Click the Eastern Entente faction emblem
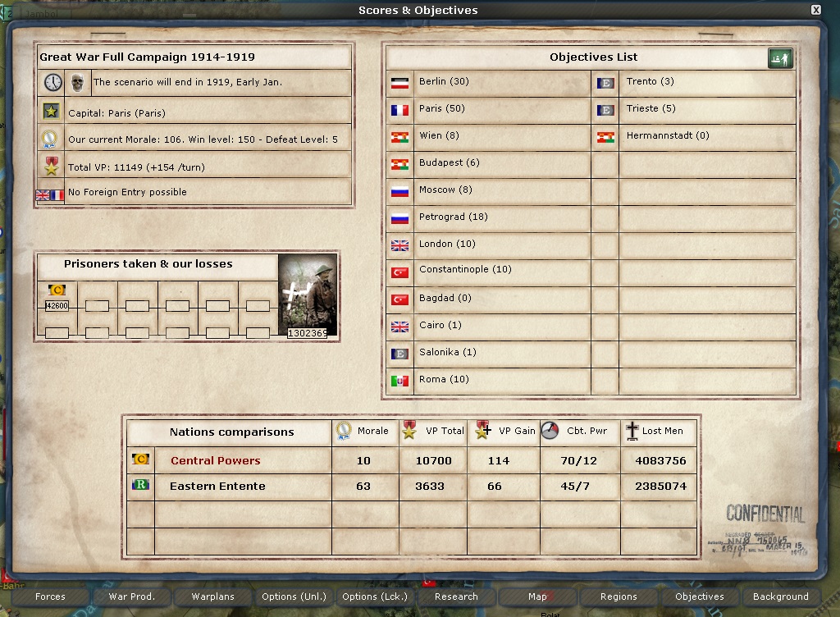Image resolution: width=840 pixels, height=617 pixels. (x=140, y=486)
